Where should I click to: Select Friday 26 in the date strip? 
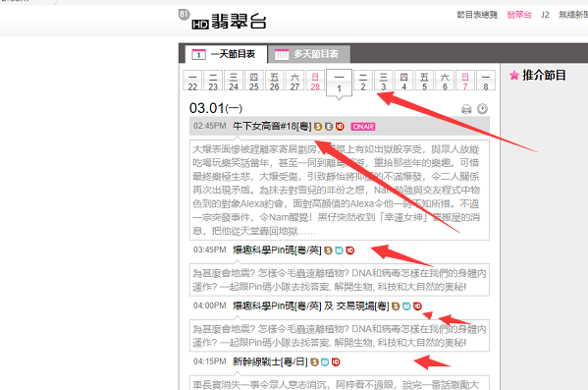[275, 81]
